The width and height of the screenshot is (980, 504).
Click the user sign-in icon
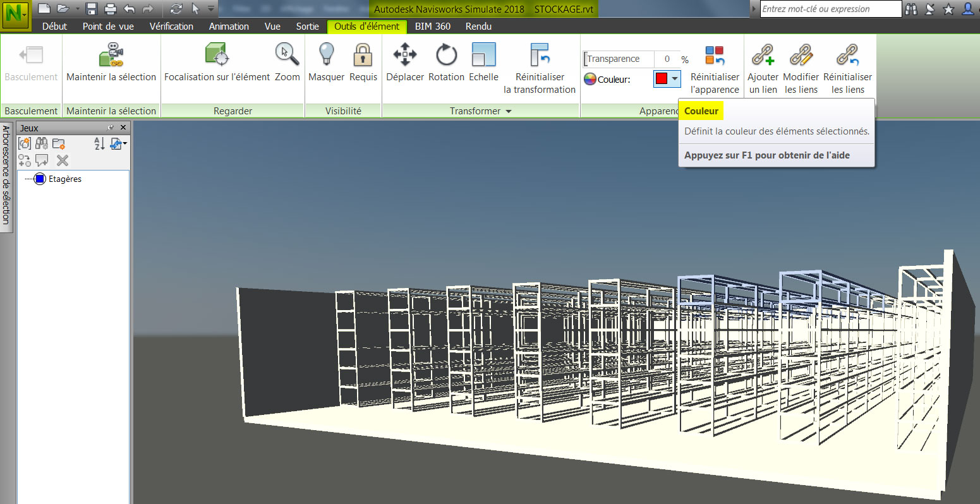click(x=968, y=9)
